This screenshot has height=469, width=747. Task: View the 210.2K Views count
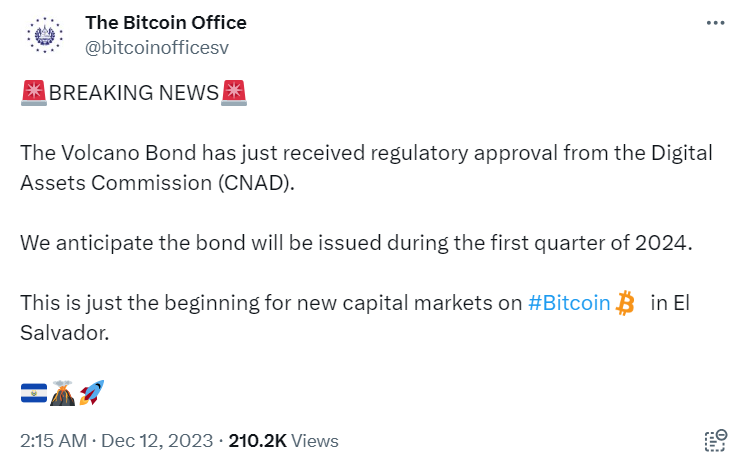283,441
